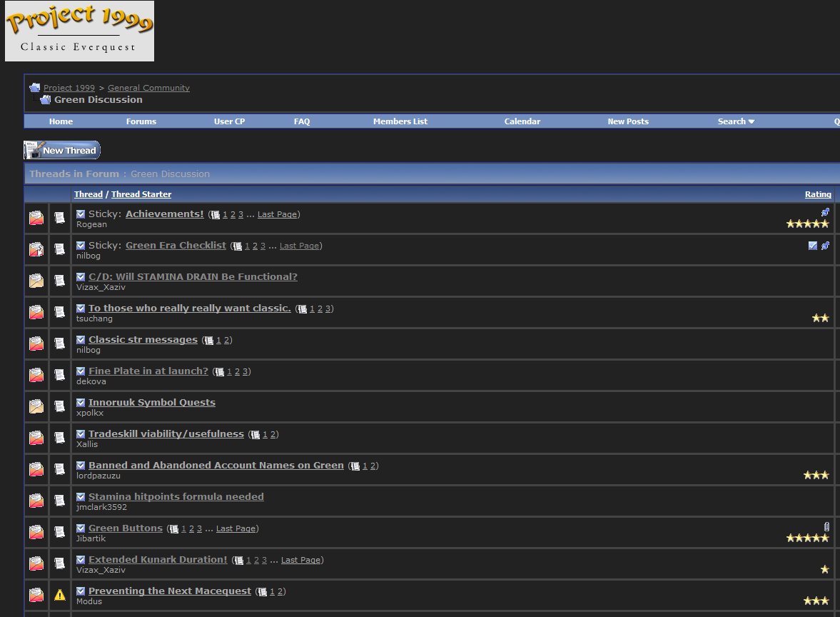Click the New Thread button
This screenshot has height=617, width=840.
click(x=62, y=150)
